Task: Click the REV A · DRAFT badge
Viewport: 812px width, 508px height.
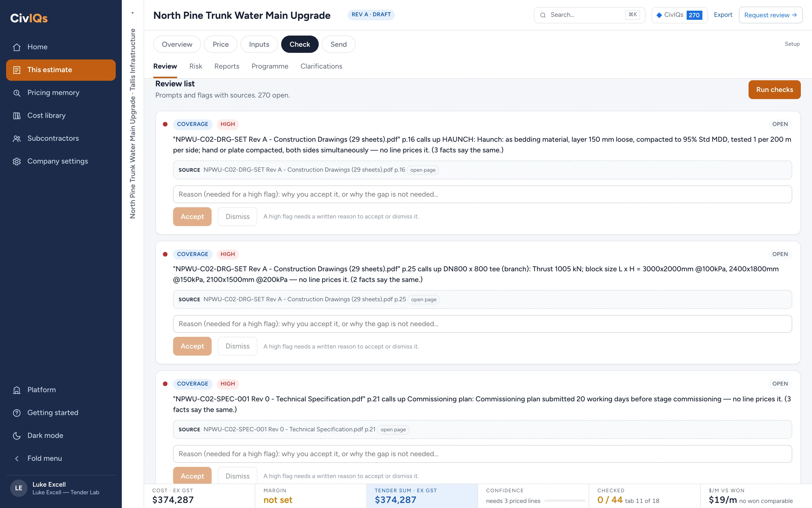Action: coord(371,14)
